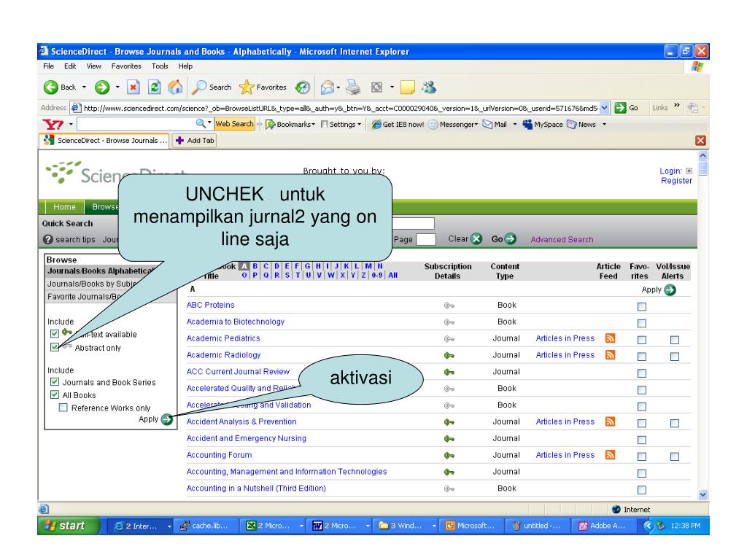Screen dimensions: 747x560
Task: Open the Forward button history dropdown
Action: 117,87
